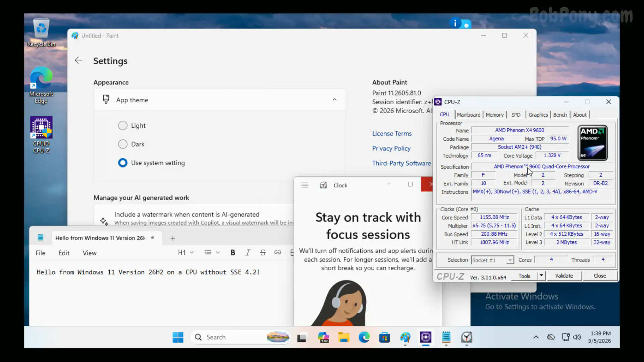Viewport: 644px width, 362px height.
Task: Open CPU-Z Tools dropdown arrow
Action: (x=541, y=276)
